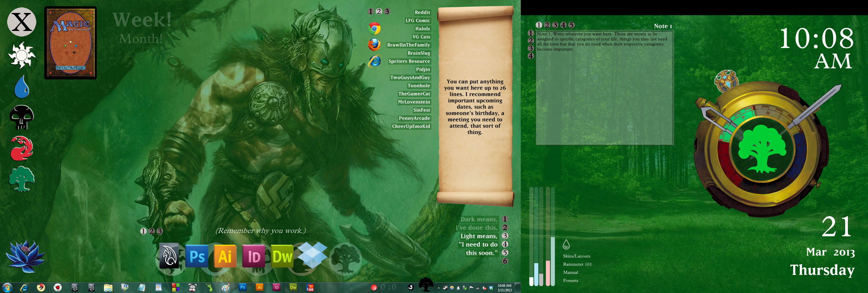This screenshot has height=293, width=868.
Task: Show hidden system tray icons arrow
Action: pos(438,288)
